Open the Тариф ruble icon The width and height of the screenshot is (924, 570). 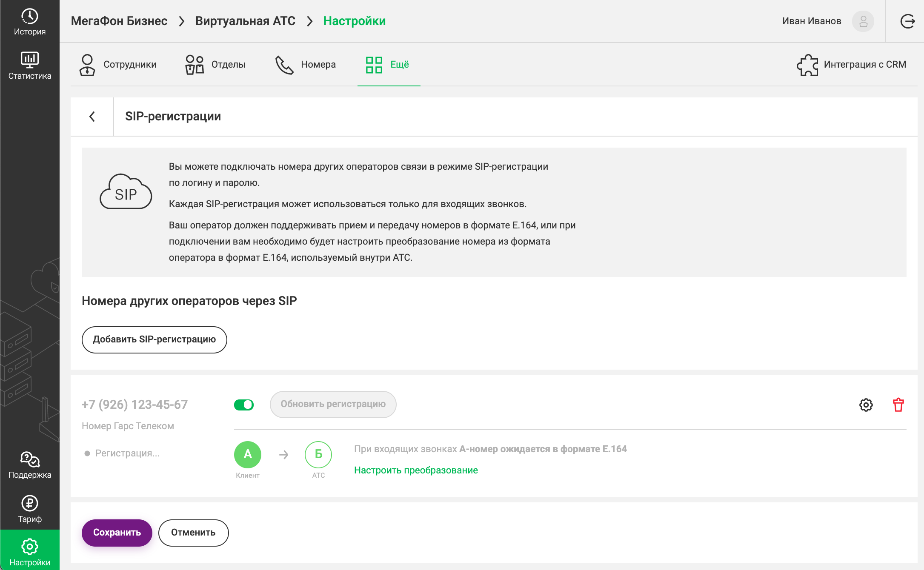pos(29,504)
